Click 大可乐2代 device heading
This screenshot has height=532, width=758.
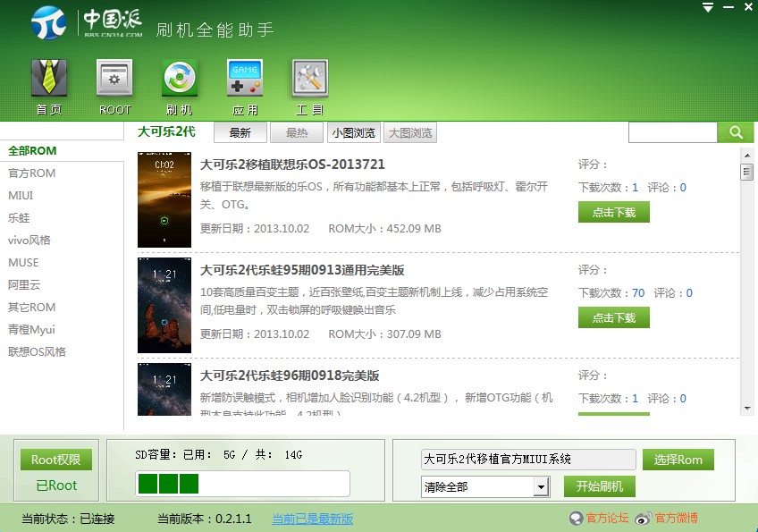point(166,131)
